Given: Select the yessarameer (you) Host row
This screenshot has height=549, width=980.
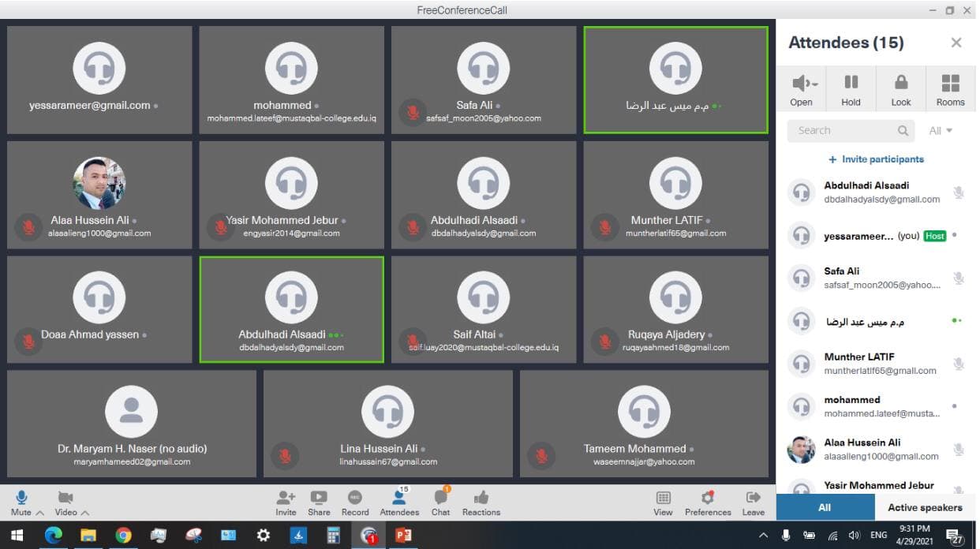Looking at the screenshot, I should click(x=876, y=235).
